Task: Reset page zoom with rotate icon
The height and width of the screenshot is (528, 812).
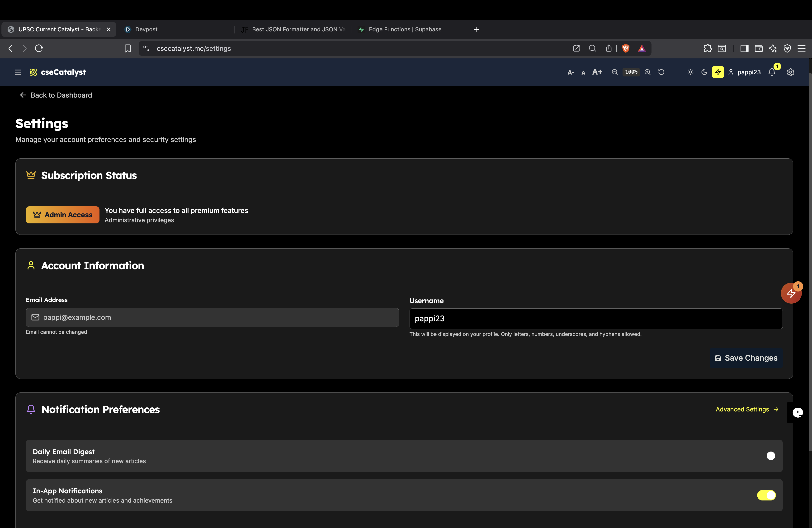Action: click(661, 72)
